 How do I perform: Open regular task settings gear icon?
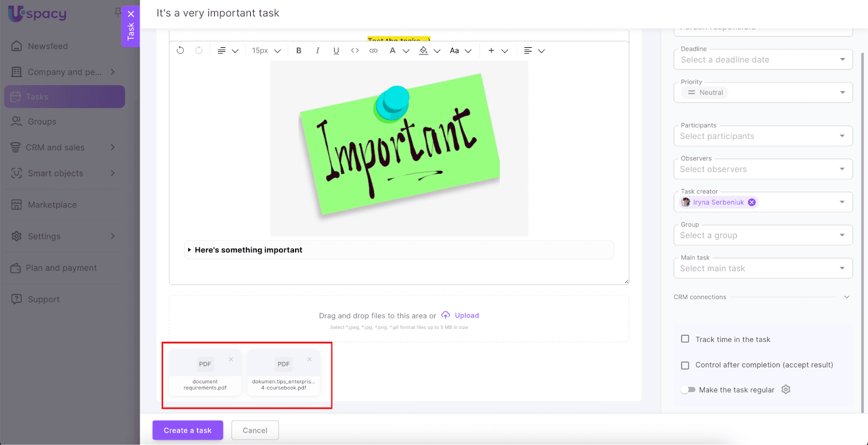tap(786, 390)
